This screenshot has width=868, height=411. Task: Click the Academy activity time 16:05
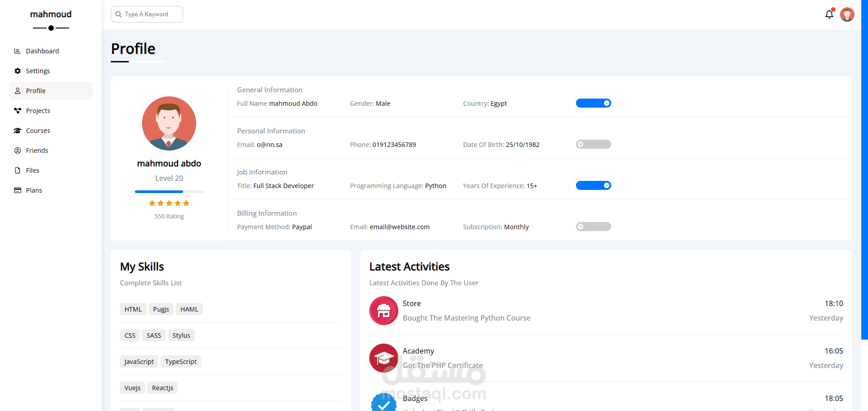834,351
